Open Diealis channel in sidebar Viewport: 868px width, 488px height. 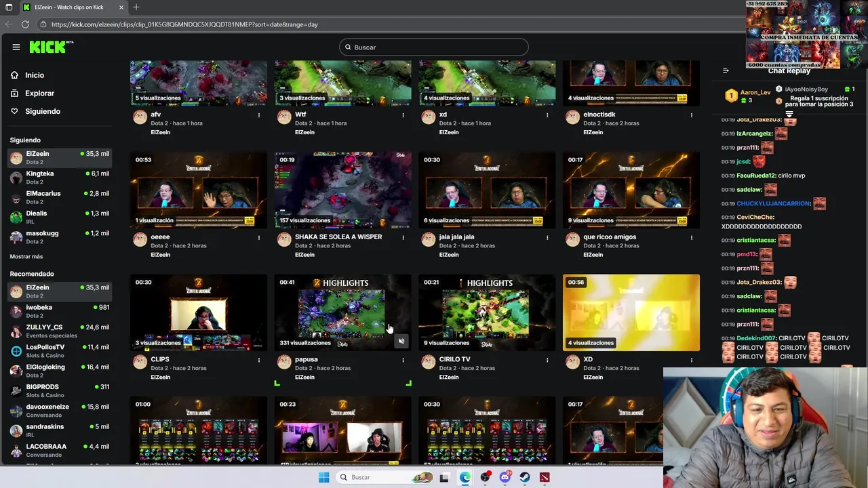[59, 217]
